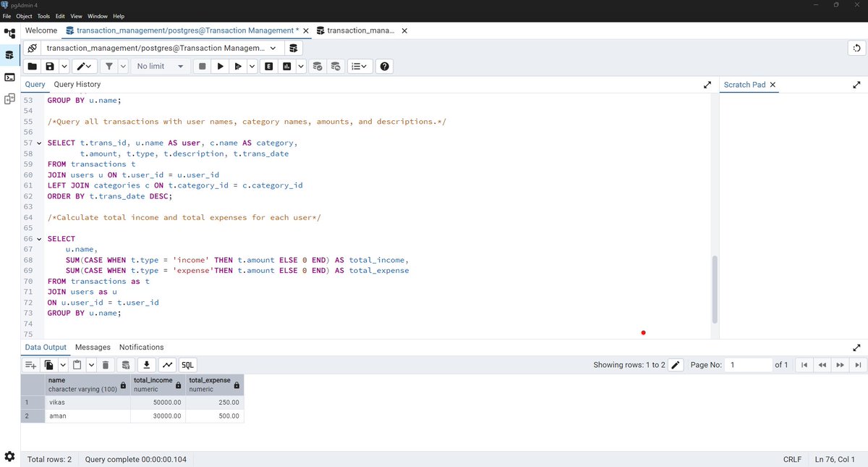Open the connection selector dropdown
868x467 pixels.
click(162, 48)
